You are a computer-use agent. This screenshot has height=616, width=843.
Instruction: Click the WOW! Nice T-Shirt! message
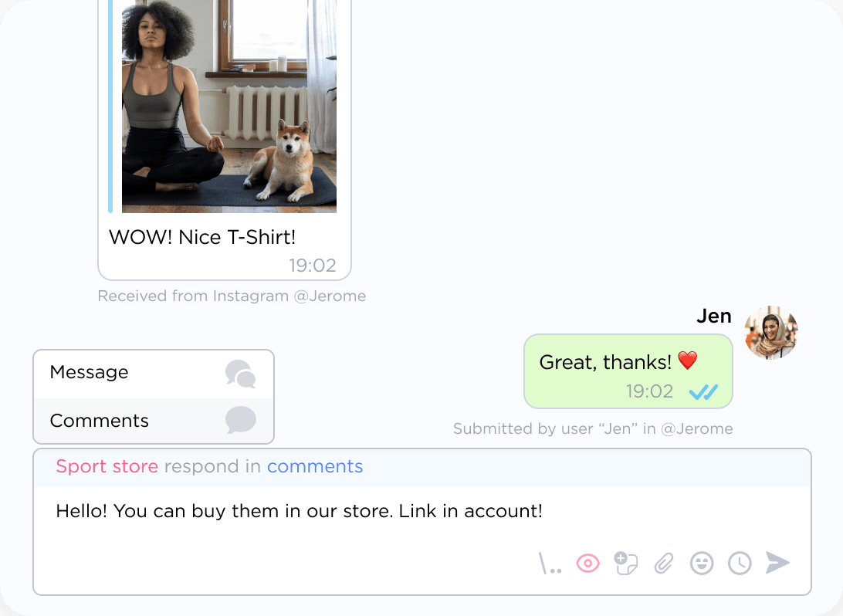202,237
